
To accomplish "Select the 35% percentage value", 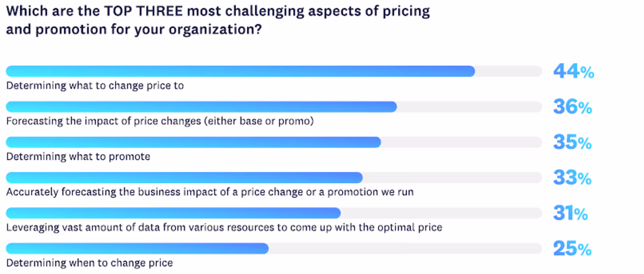I will [572, 142].
